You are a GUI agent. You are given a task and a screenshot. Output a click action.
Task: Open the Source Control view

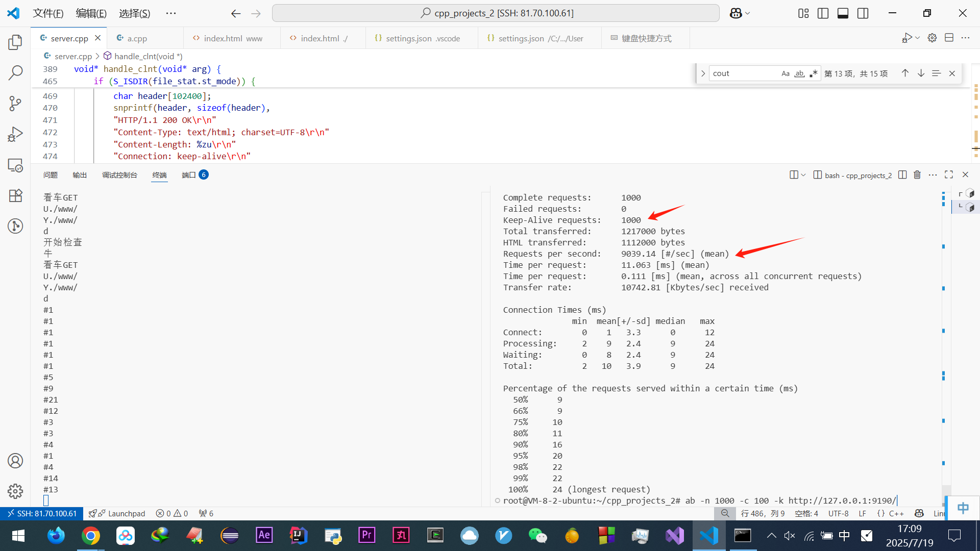(15, 104)
